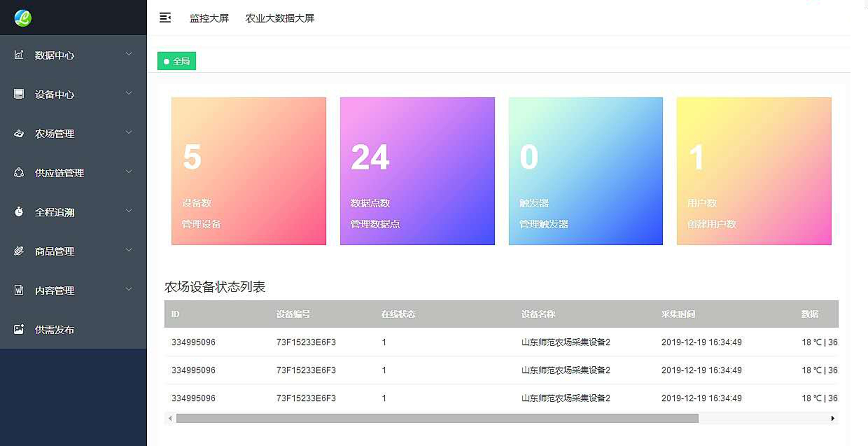Click the 农场管理 sidebar icon
868x446 pixels.
tap(19, 134)
